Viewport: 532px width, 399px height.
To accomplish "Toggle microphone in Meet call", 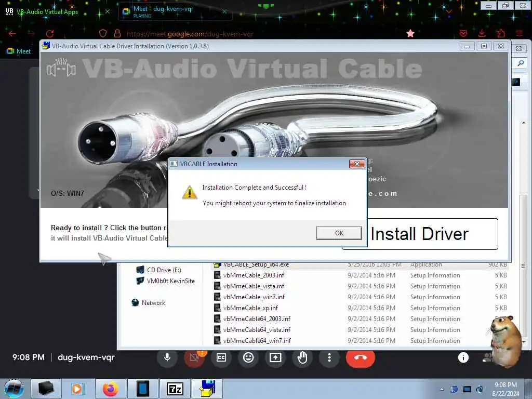I will [167, 357].
